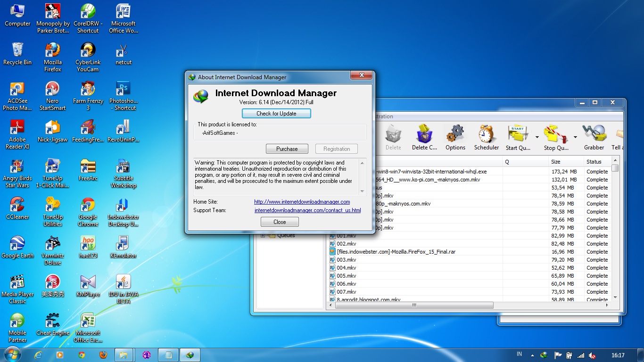Click the 173,24 MB size cell
Viewport: 644px width, 362px height.
[x=564, y=172]
